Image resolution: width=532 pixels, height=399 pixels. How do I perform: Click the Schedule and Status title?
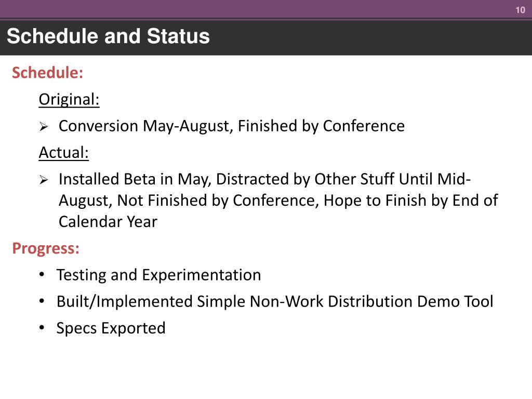[x=108, y=36]
